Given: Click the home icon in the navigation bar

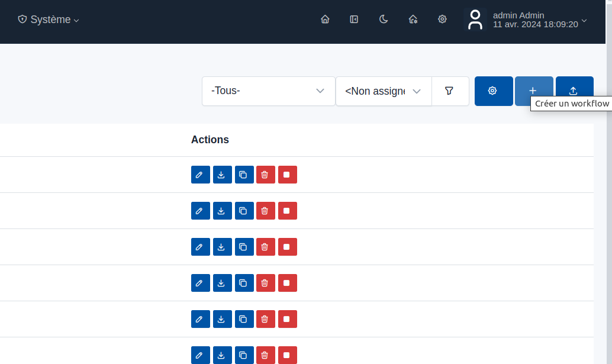Looking at the screenshot, I should [325, 19].
